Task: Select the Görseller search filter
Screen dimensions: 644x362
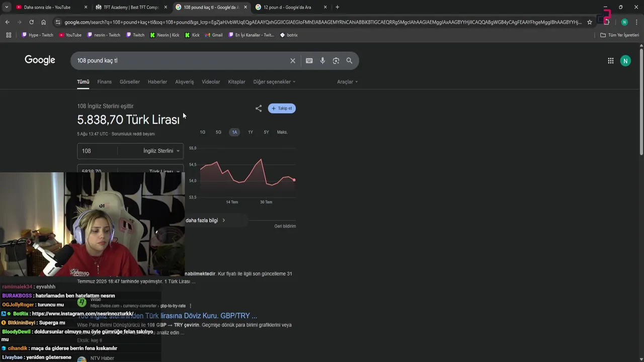Action: tap(130, 82)
